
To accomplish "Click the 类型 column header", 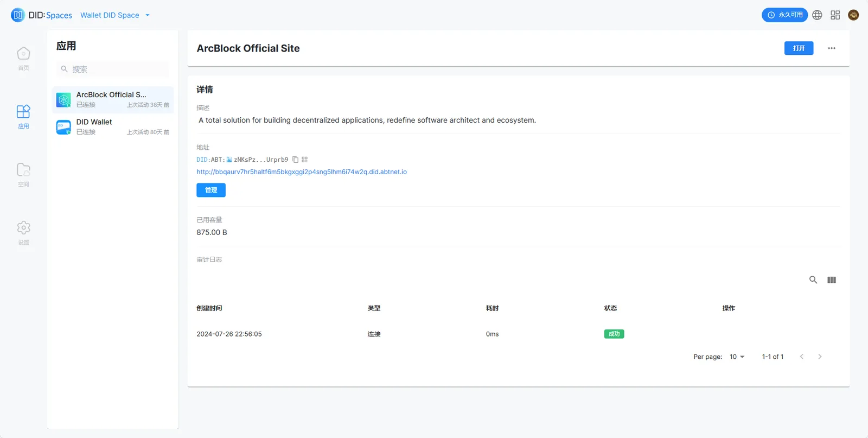I will pos(374,308).
